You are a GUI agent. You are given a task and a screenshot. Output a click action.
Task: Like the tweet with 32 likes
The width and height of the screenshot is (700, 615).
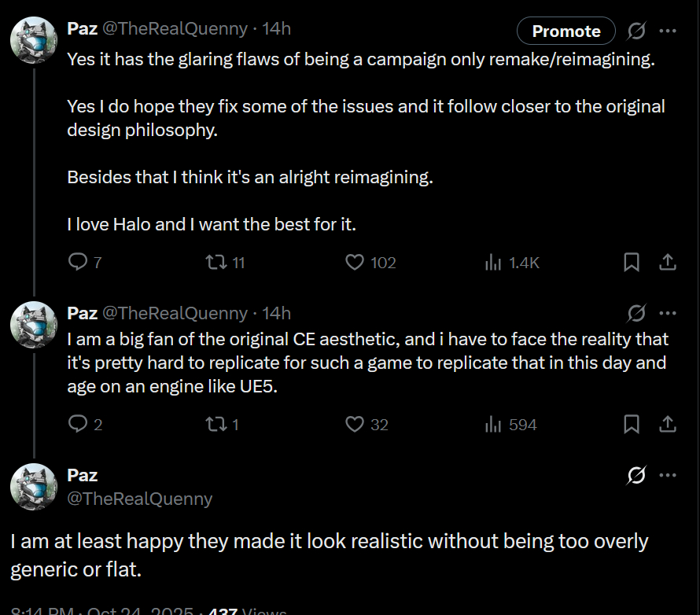click(356, 425)
